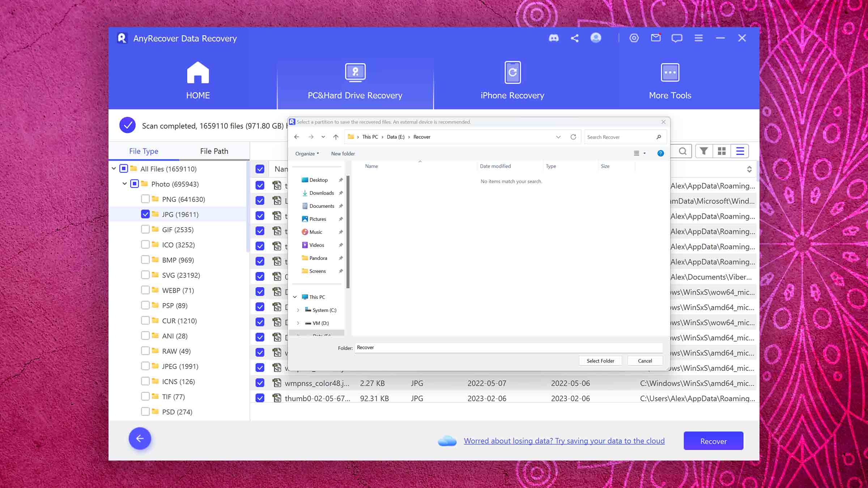Screen dimensions: 868x488
Task: Go forward in folder dialog navigation
Action: click(311, 137)
